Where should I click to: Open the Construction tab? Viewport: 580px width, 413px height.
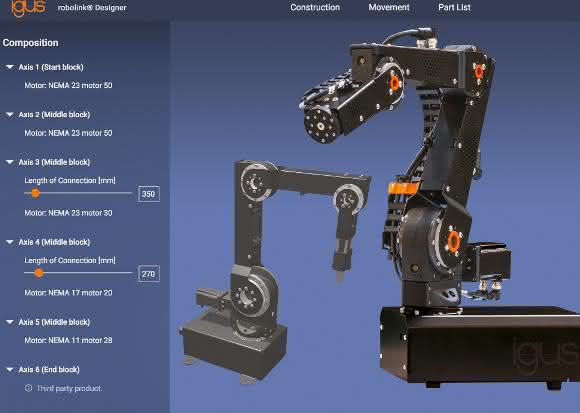tap(315, 7)
